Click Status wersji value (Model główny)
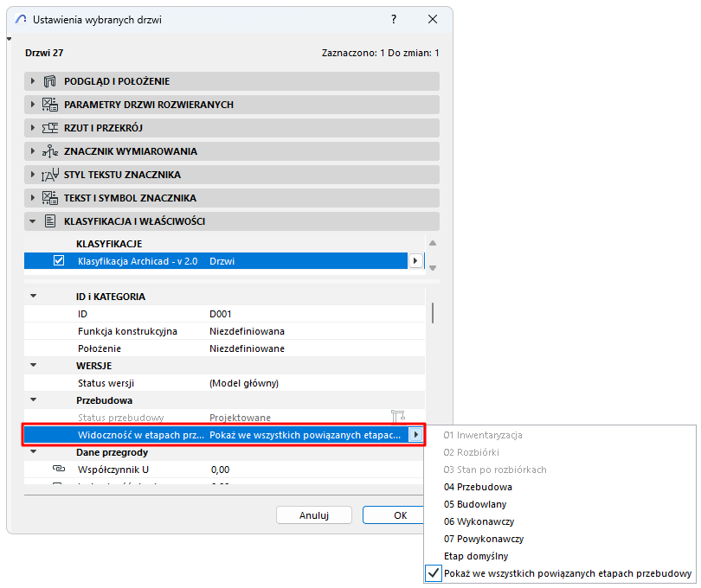701x588 pixels. pyautogui.click(x=244, y=383)
